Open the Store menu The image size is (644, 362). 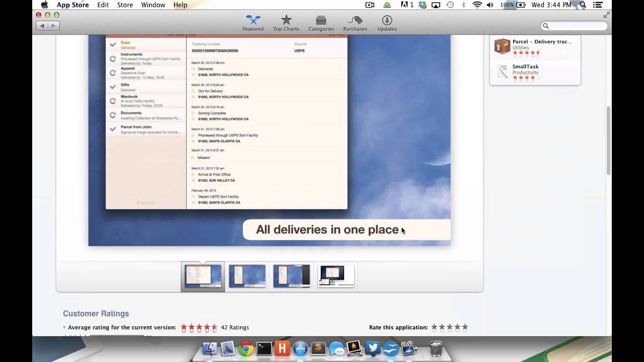(x=125, y=5)
